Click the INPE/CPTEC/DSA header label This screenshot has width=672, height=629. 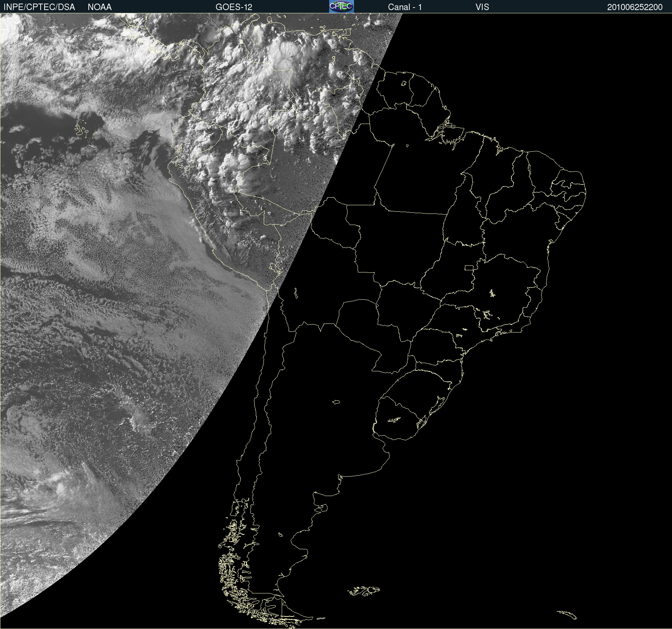coord(39,7)
